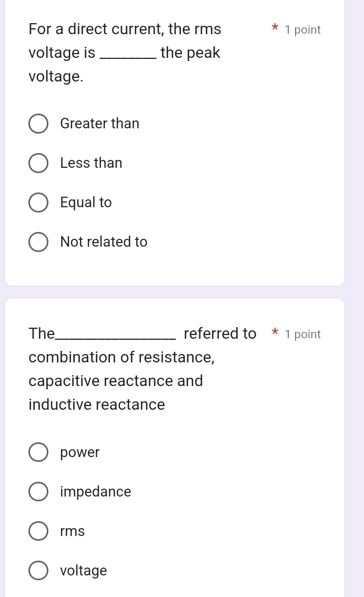The width and height of the screenshot is (364, 597).
Task: Click the 'Not related to' answer text
Action: (x=104, y=242)
